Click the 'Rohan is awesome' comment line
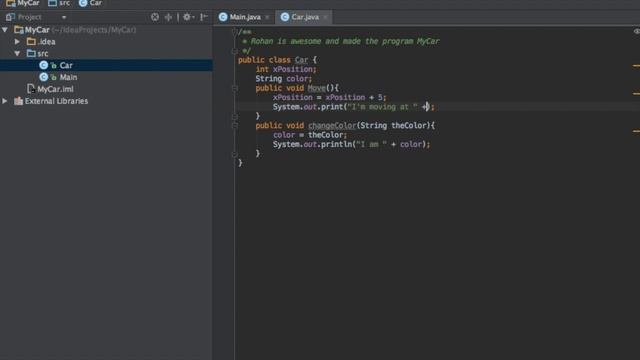Screen dimensions: 640x360 [x=341, y=41]
